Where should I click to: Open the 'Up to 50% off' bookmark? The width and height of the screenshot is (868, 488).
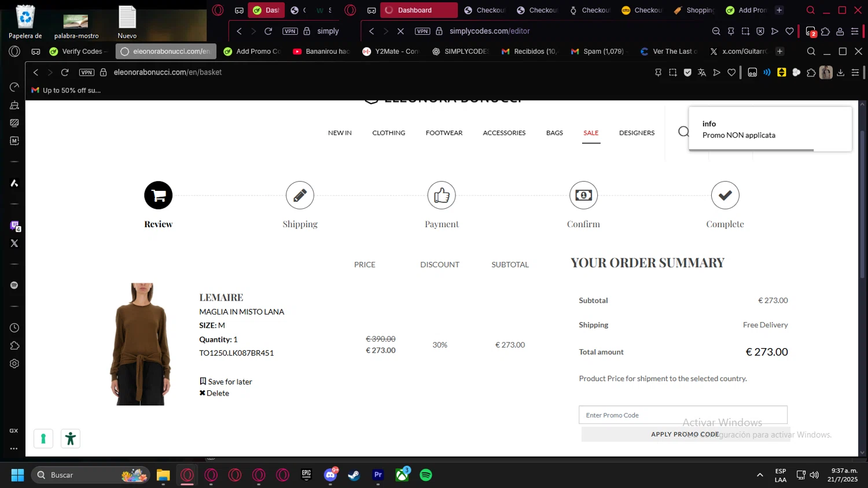tap(66, 90)
